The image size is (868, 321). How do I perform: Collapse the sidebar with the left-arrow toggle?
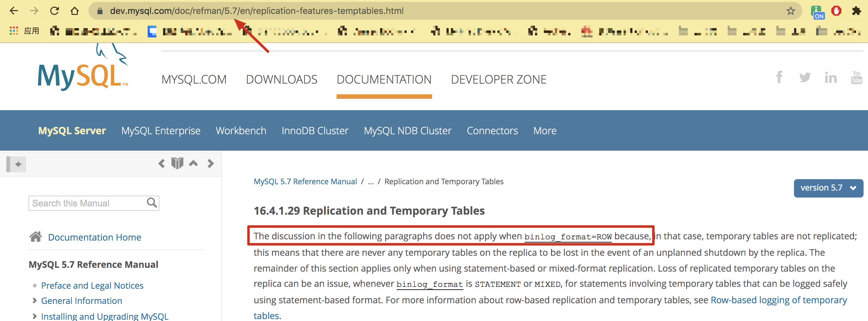point(16,164)
